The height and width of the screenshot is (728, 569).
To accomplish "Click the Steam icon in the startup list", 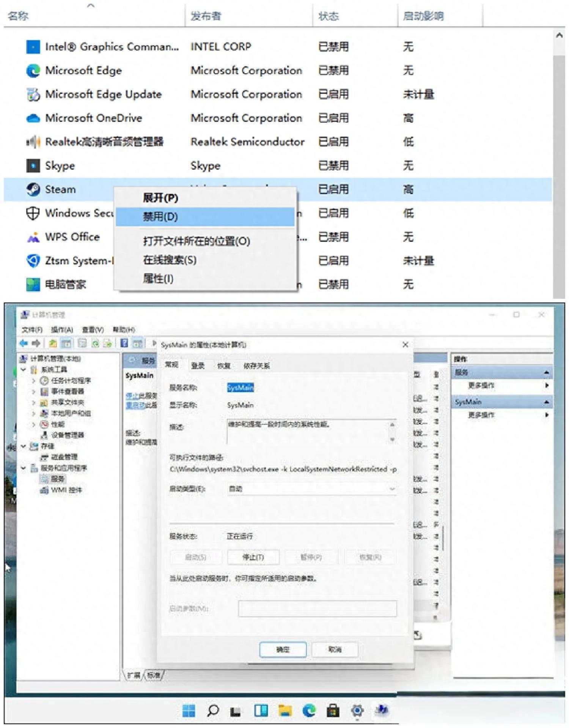I will coord(33,189).
